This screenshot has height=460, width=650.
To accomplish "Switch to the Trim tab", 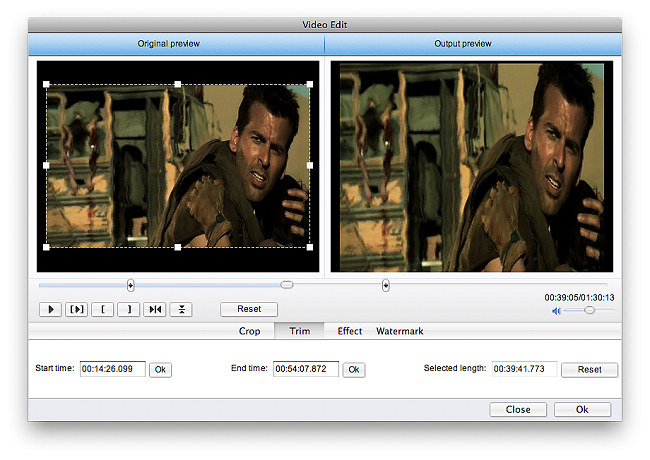I will pyautogui.click(x=300, y=331).
